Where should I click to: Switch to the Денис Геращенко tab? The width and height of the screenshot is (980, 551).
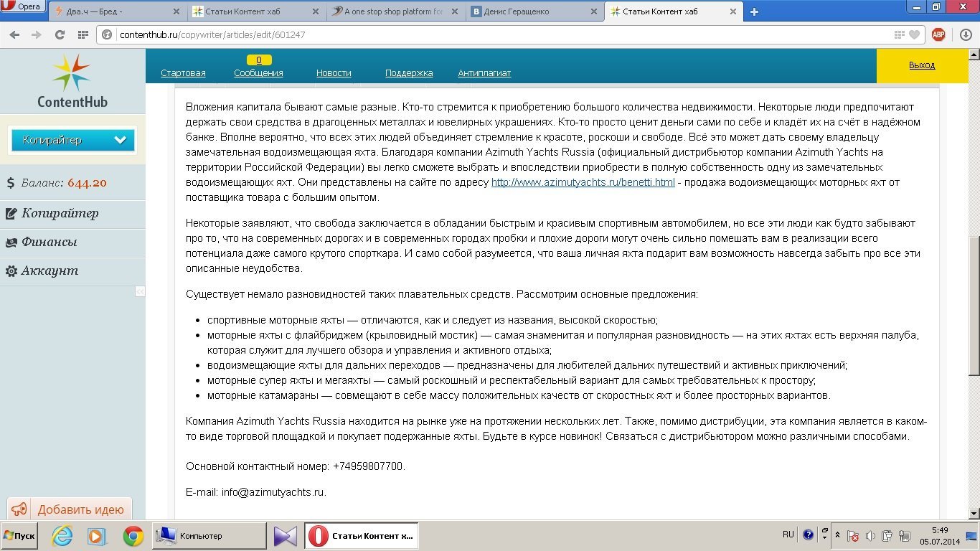point(534,11)
